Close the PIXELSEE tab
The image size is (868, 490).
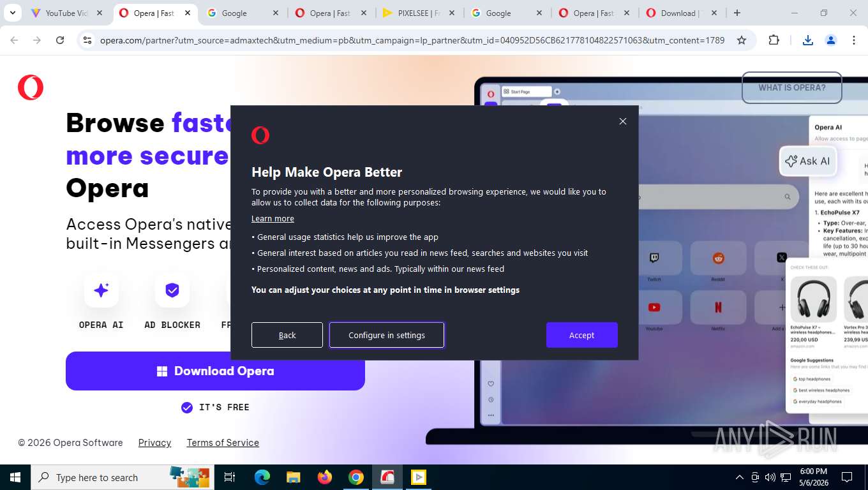click(451, 13)
